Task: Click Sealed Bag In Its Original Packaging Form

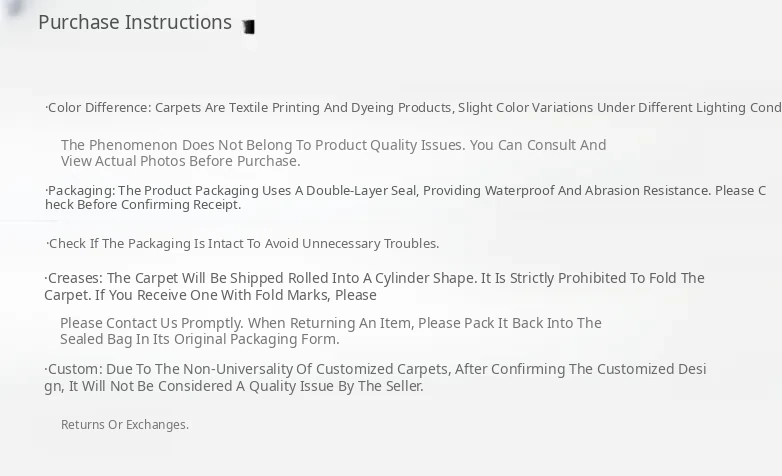Action: (x=200, y=339)
